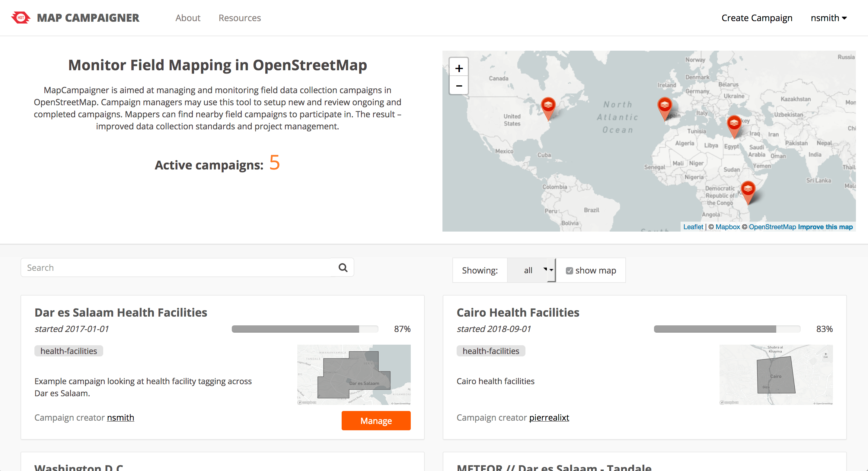The image size is (868, 471).
Task: Click the Dar es Salaam 87% progress bar
Action: [x=305, y=329]
